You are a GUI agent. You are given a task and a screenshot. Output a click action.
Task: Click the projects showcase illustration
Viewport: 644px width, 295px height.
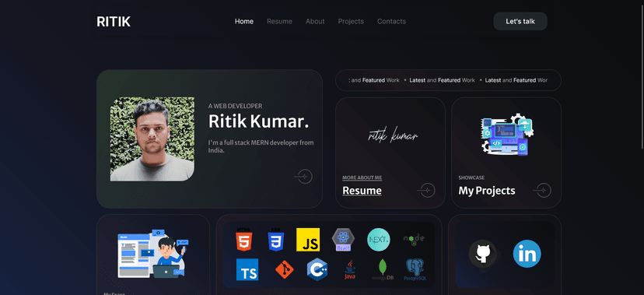[507, 134]
